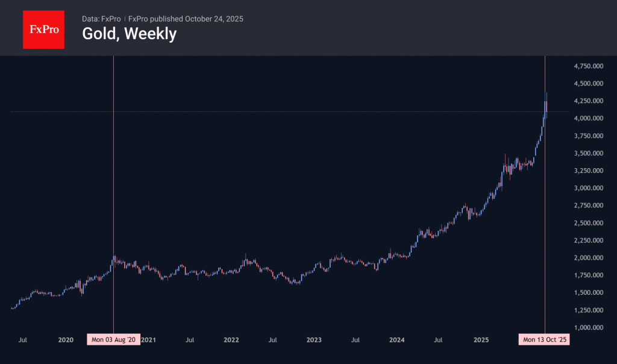
Task: Click the 2025 label on time axis
Action: tap(479, 340)
